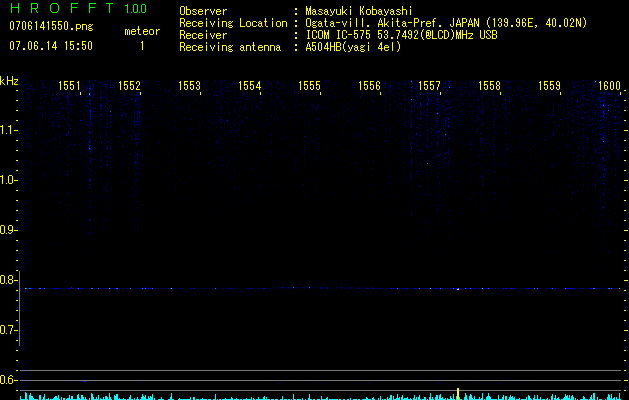Image resolution: width=629 pixels, height=400 pixels.
Task: Click the 1558 time marker
Action: click(489, 86)
